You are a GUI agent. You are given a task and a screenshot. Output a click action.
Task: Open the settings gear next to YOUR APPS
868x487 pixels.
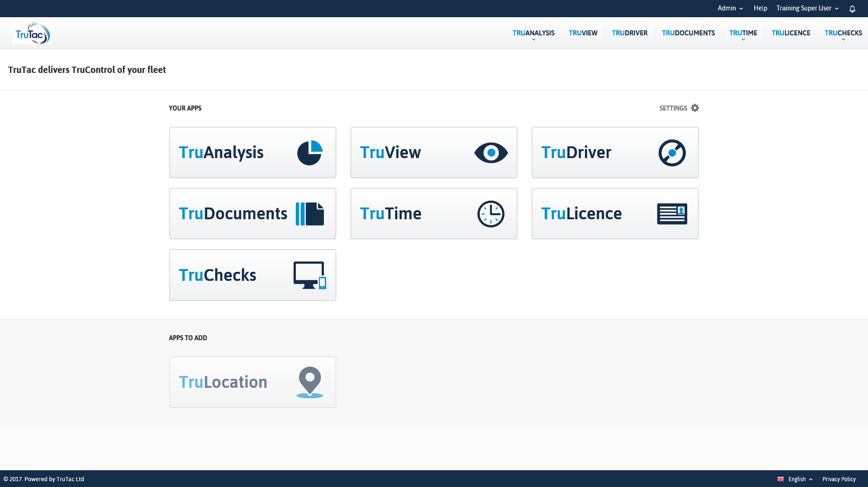click(x=694, y=108)
